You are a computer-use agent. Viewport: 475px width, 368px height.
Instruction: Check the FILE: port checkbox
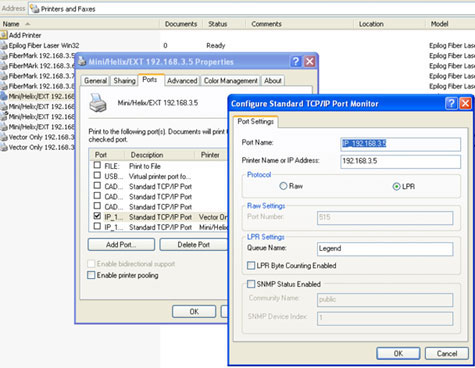click(97, 165)
